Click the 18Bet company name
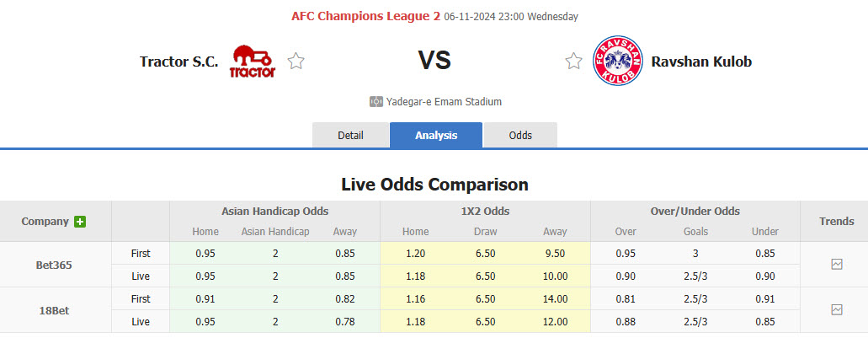The image size is (868, 338). click(54, 310)
